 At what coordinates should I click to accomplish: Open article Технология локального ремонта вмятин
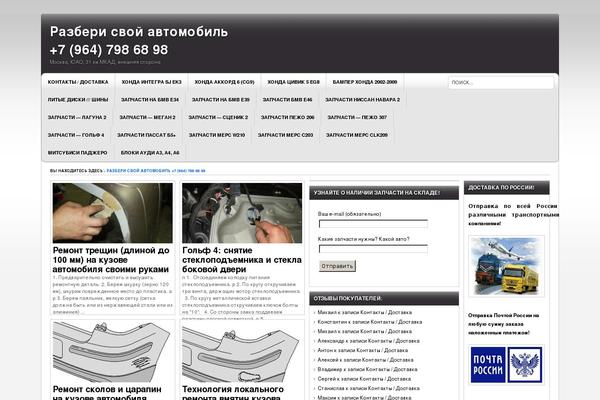tap(233, 393)
